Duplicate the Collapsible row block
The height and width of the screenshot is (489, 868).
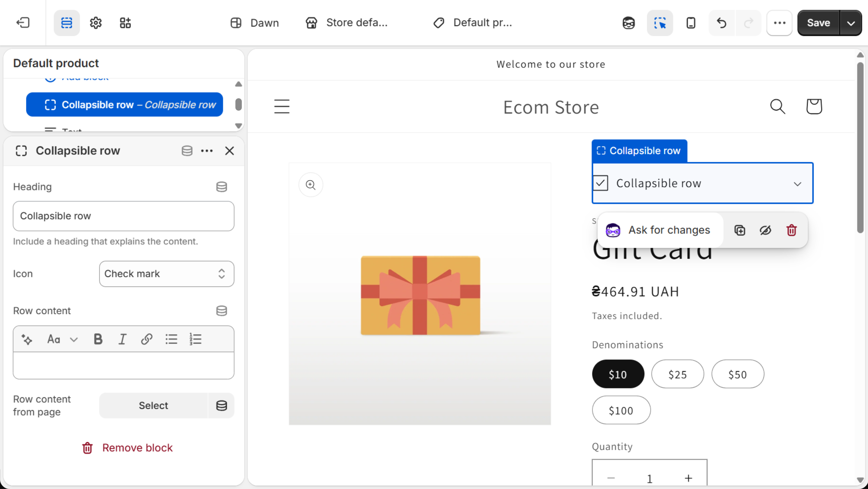tap(740, 230)
